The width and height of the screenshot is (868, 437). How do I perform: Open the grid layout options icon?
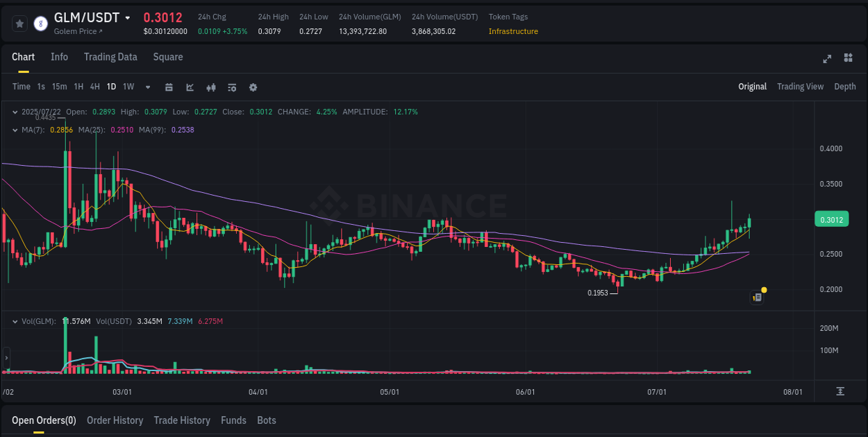click(848, 59)
